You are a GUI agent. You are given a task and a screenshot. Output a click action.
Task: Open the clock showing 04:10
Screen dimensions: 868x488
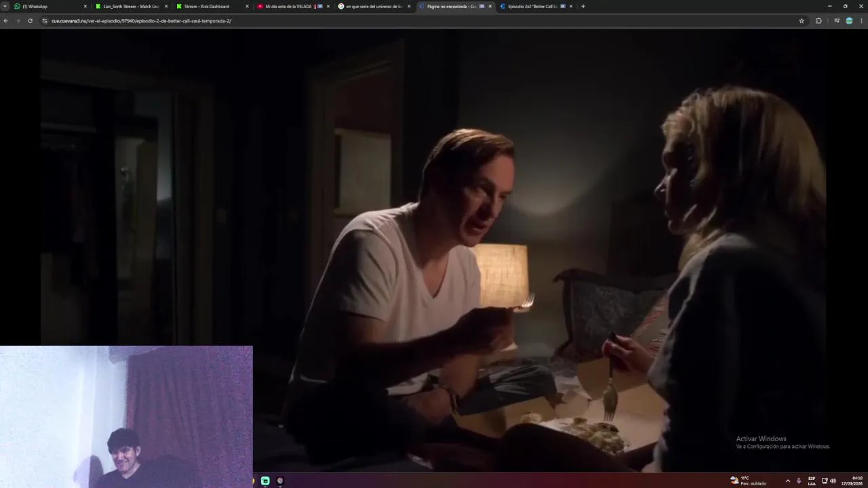coord(852,481)
